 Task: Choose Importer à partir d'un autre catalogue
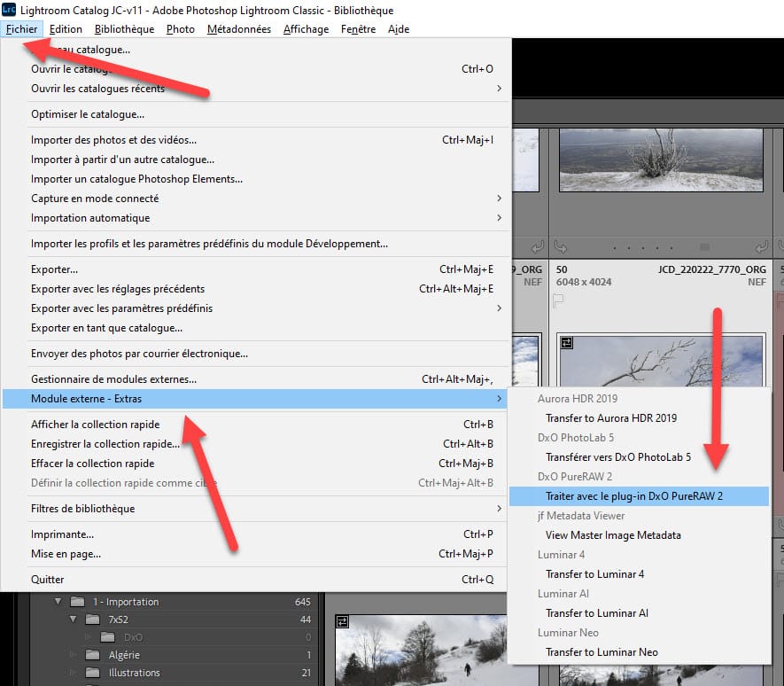(x=257, y=160)
